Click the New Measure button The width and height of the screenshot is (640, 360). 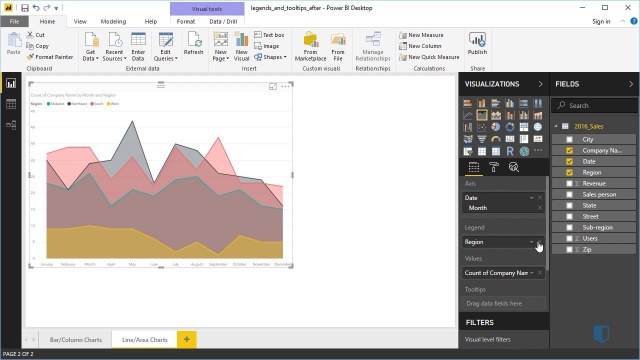click(421, 35)
